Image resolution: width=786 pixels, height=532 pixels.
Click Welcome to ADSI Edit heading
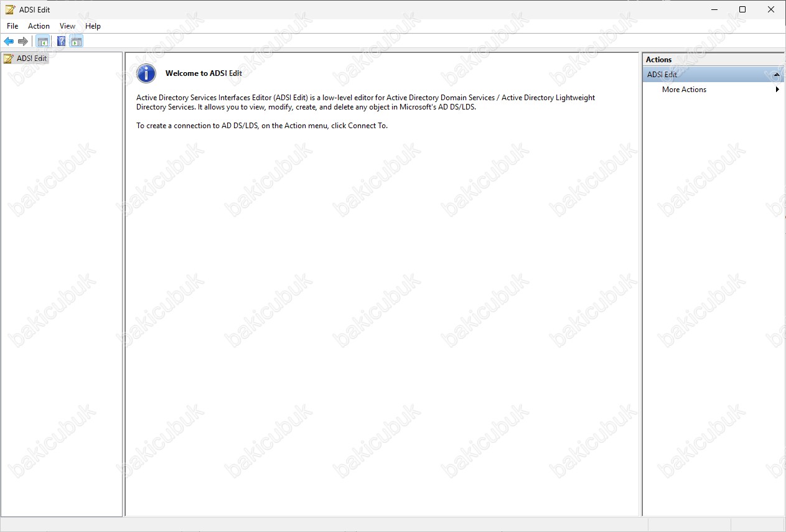pos(204,73)
